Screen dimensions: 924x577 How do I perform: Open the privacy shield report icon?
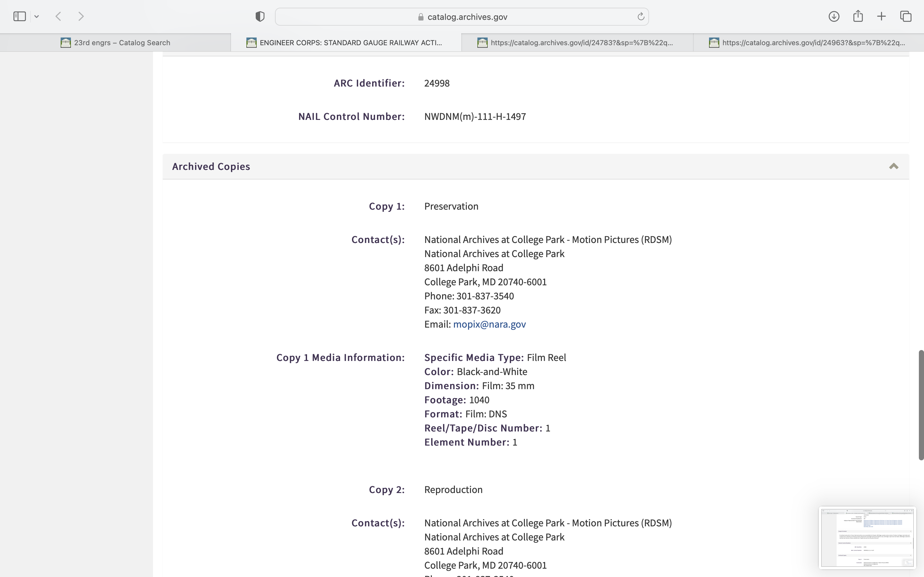pyautogui.click(x=260, y=16)
